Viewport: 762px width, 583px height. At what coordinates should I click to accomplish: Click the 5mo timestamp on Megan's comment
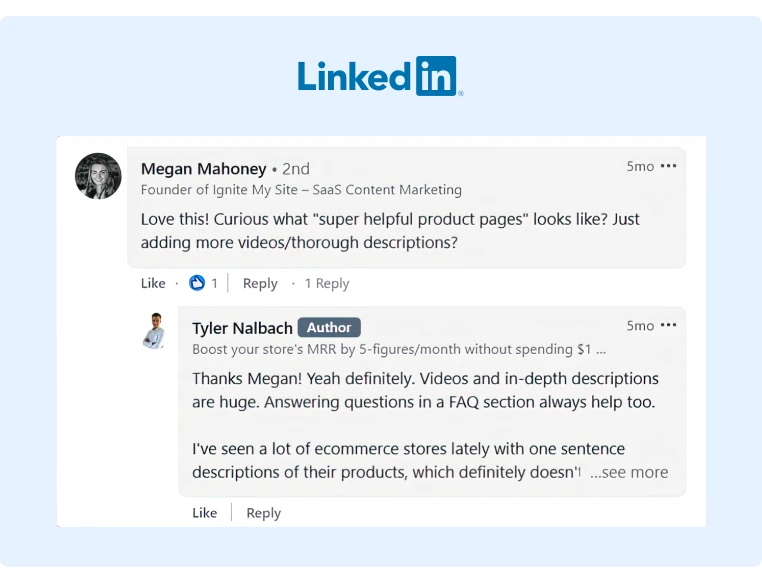(x=640, y=167)
